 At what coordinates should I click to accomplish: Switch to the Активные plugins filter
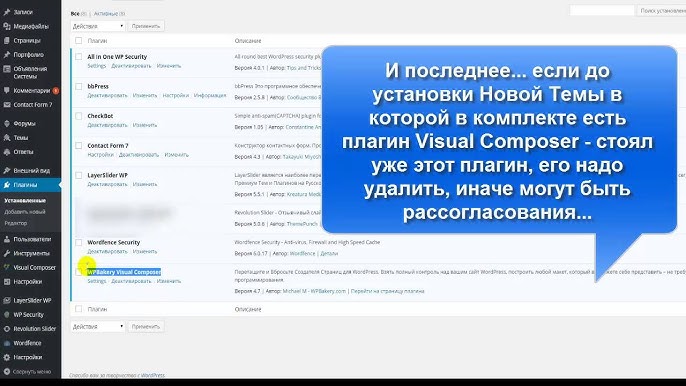[106, 14]
